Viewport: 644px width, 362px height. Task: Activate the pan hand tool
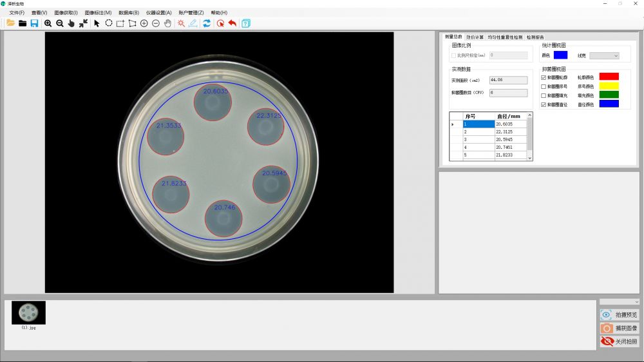(167, 23)
